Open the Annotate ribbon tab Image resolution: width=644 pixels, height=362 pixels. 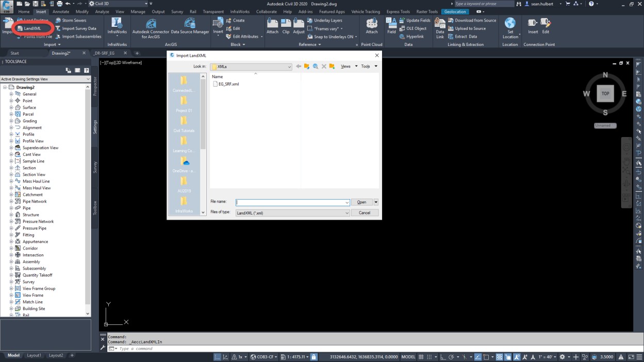pyautogui.click(x=61, y=11)
